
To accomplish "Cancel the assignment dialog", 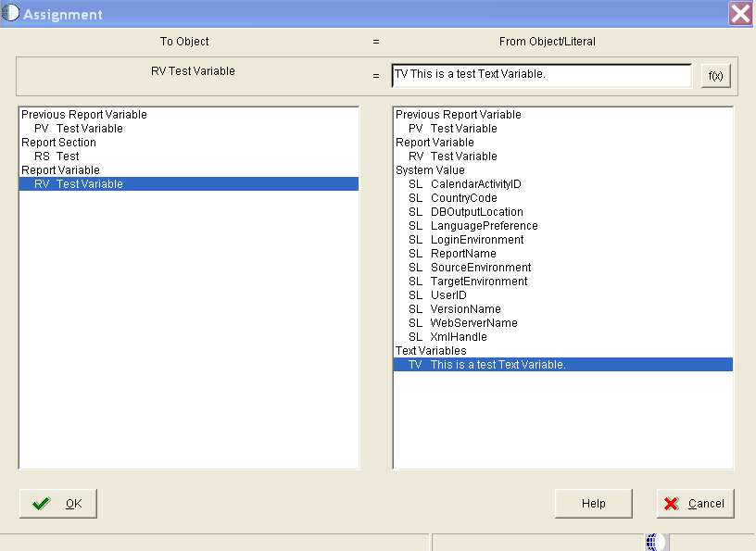I will (x=696, y=503).
